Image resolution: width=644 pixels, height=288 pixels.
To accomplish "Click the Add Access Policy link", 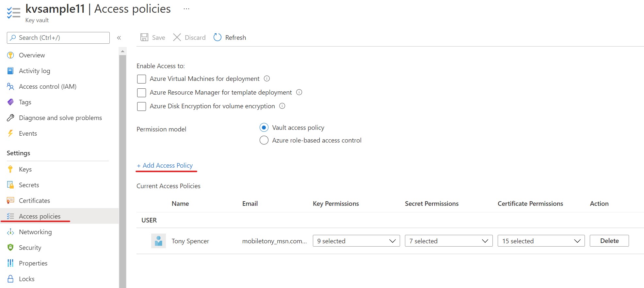I will tap(165, 165).
